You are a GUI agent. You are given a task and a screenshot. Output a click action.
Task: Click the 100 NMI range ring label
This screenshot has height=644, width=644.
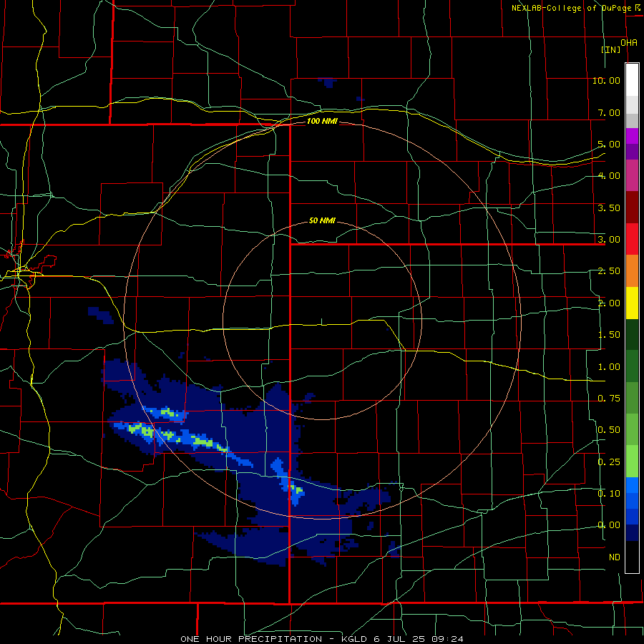click(322, 121)
